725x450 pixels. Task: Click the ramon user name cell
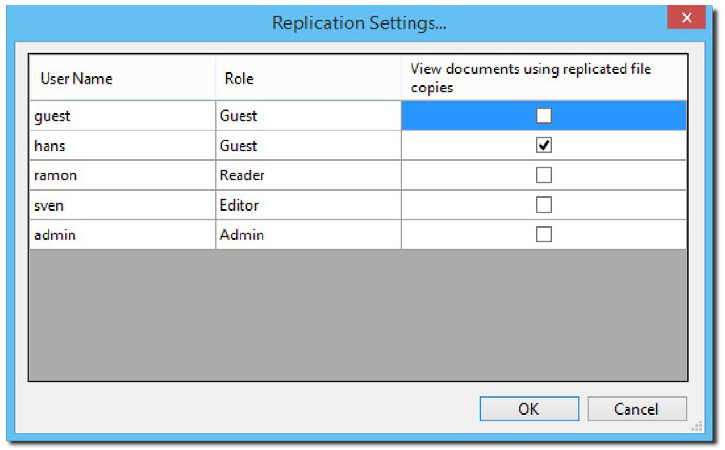(121, 176)
